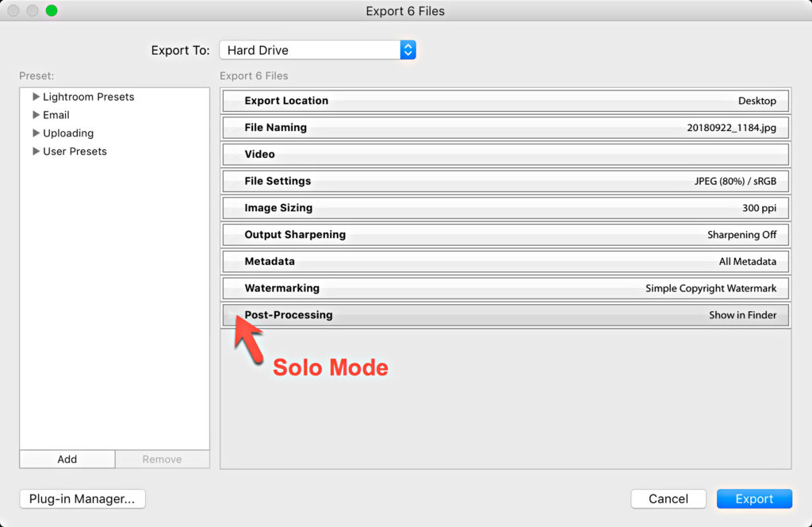Click the blue Export button

click(754, 498)
